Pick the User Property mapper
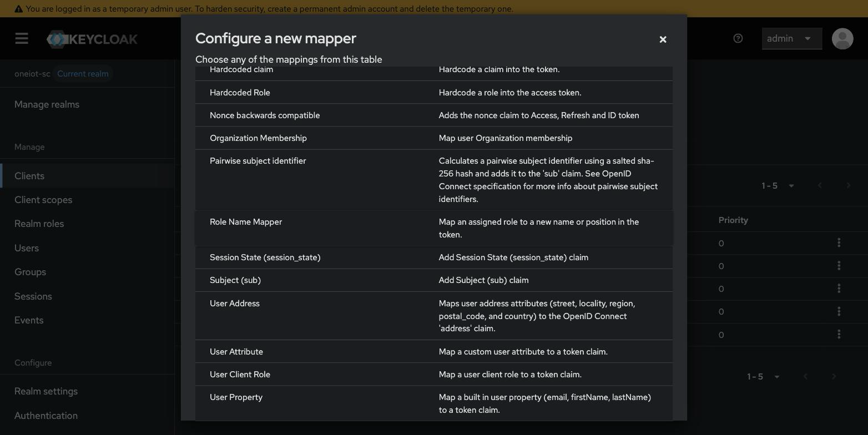Screen dimensions: 868x435 click(434, 403)
